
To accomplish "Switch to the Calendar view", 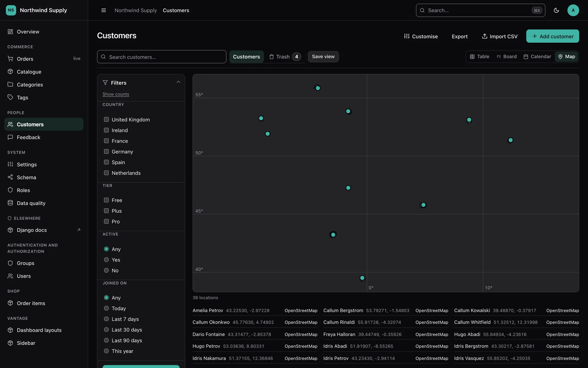I will [537, 57].
